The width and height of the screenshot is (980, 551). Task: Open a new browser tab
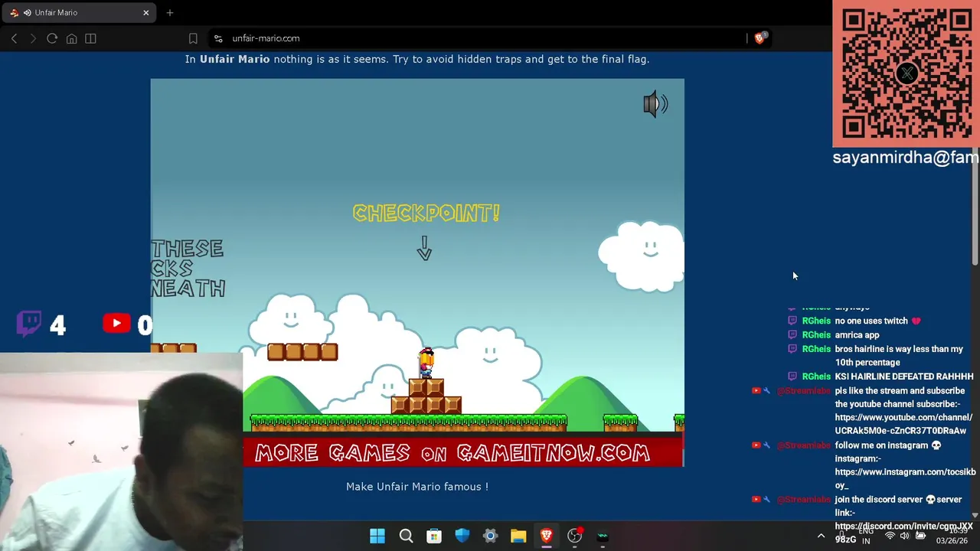click(x=170, y=12)
